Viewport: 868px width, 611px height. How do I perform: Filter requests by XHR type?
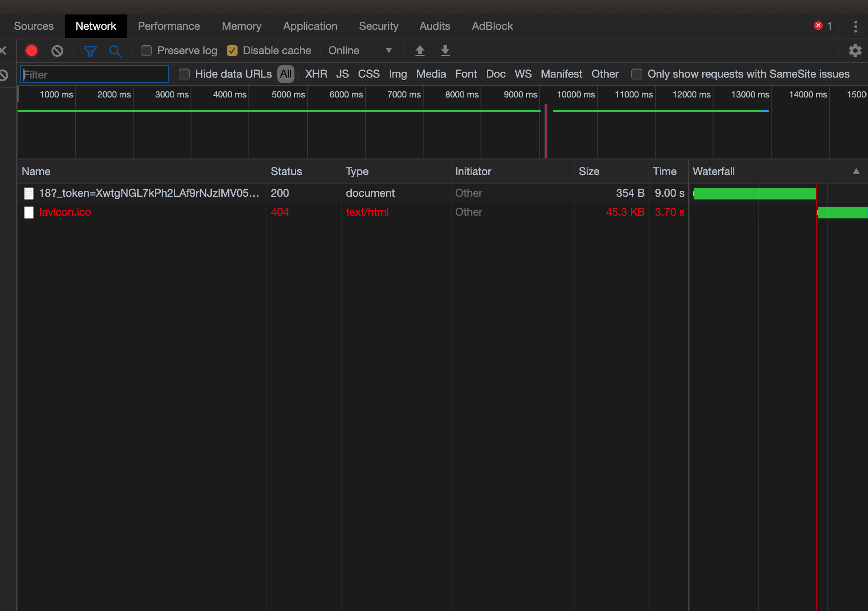point(316,74)
